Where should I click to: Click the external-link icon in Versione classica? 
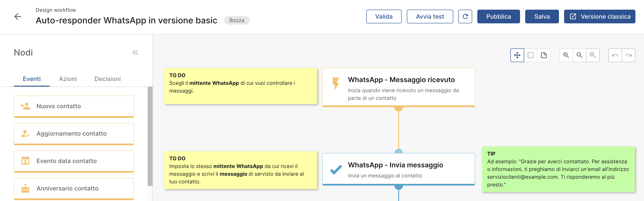pos(573,16)
